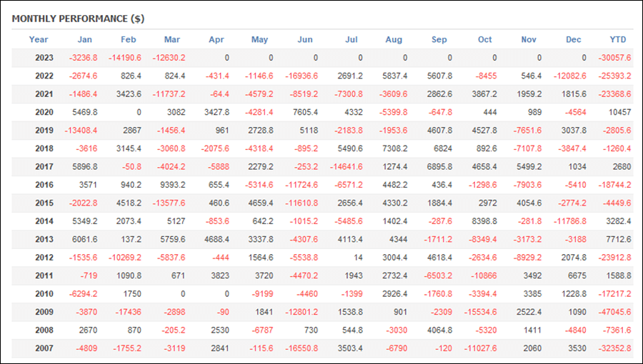Select the Oct column header
Image resolution: width=643 pixels, height=364 pixels.
pos(484,40)
